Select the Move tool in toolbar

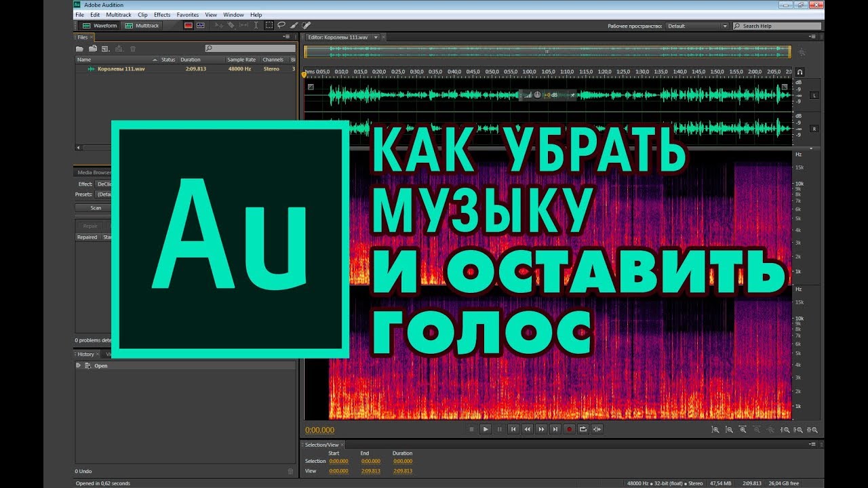219,26
